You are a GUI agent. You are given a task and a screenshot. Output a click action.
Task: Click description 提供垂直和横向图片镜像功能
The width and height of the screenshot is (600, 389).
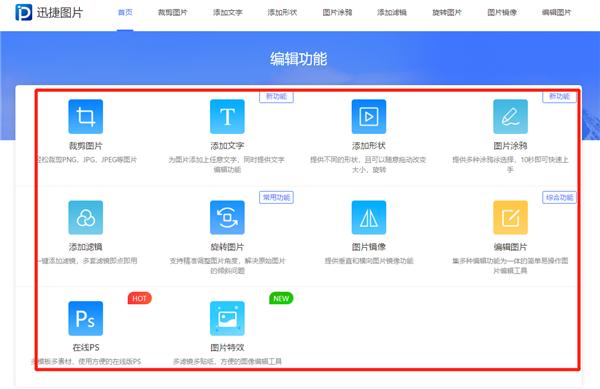(x=369, y=260)
